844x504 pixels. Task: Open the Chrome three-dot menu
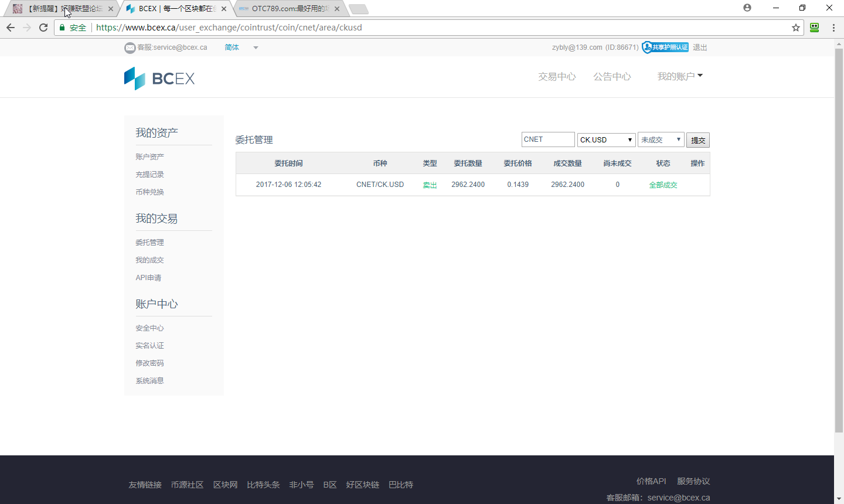coord(833,28)
